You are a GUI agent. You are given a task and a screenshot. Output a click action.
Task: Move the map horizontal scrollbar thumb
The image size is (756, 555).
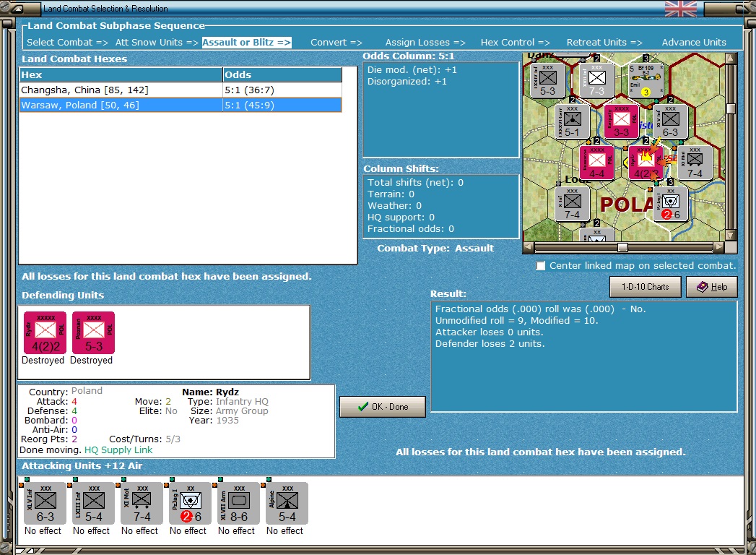(623, 247)
